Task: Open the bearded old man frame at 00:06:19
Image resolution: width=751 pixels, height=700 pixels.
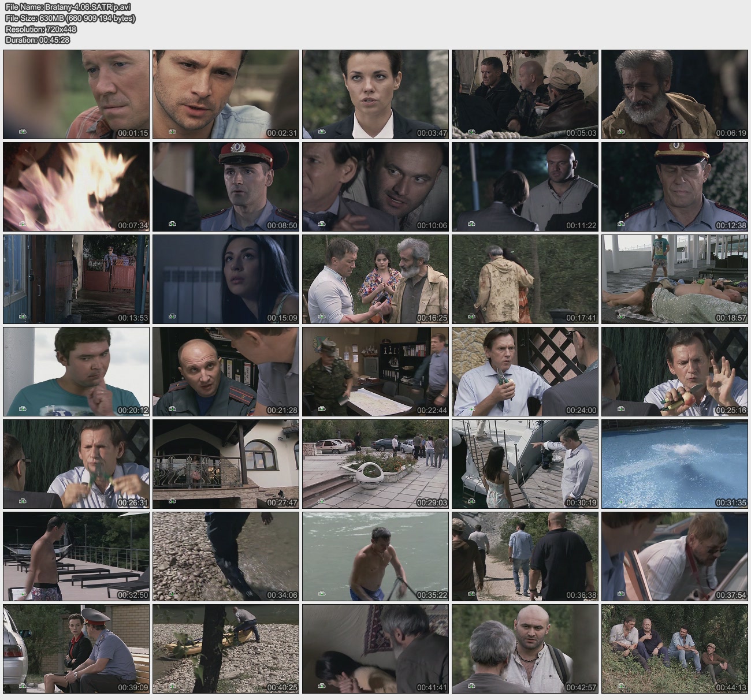Action: click(674, 94)
